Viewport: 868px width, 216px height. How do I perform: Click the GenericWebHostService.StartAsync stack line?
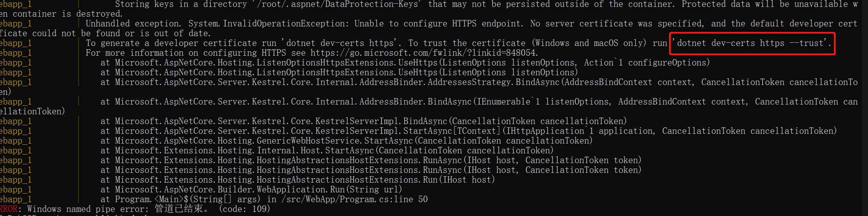coord(346,141)
